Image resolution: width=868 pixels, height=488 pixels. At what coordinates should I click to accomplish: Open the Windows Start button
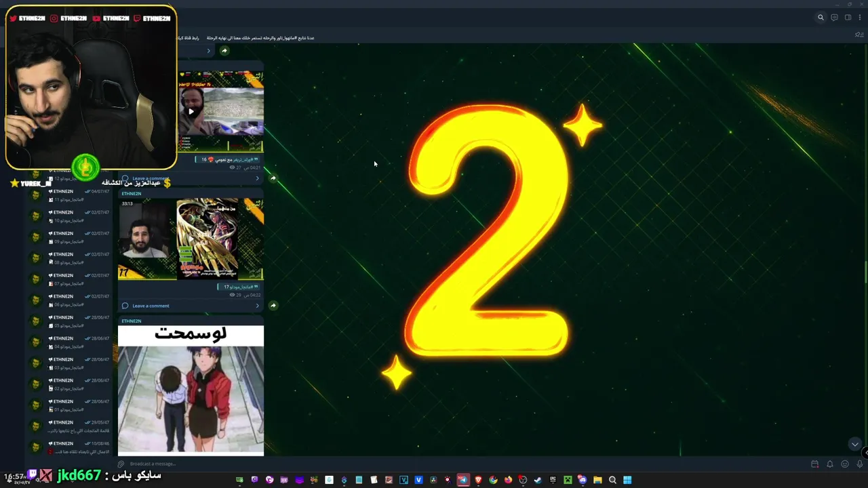[627, 481]
